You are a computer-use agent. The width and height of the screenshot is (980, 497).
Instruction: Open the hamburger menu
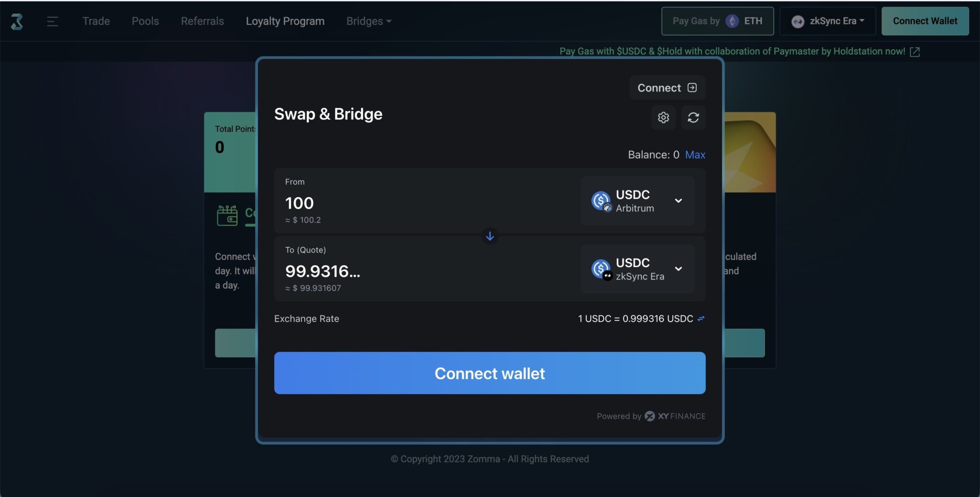(53, 21)
